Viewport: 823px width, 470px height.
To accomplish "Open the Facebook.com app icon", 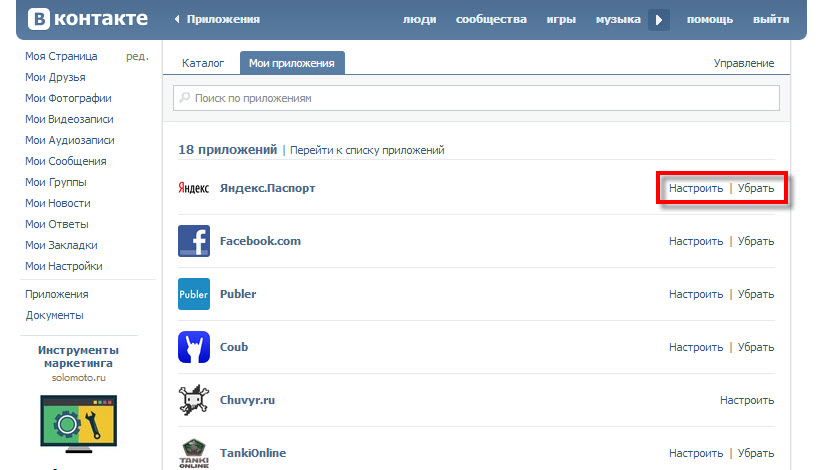I will (194, 241).
